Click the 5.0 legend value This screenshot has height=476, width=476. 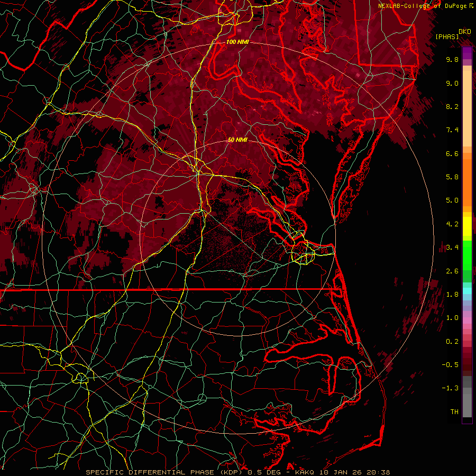[452, 200]
